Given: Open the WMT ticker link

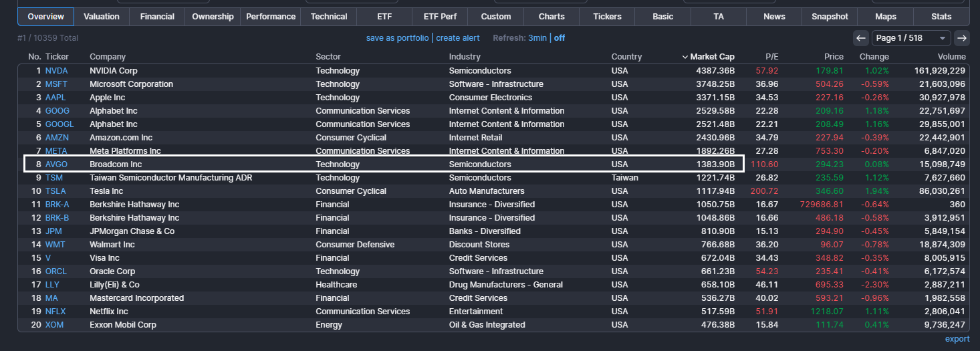Looking at the screenshot, I should 55,244.
